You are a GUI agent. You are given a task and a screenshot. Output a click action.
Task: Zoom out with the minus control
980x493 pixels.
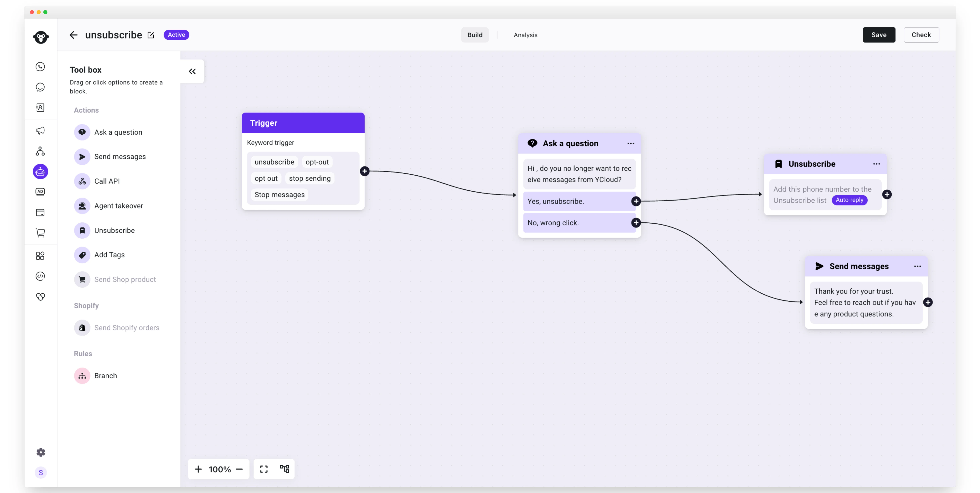click(x=239, y=469)
